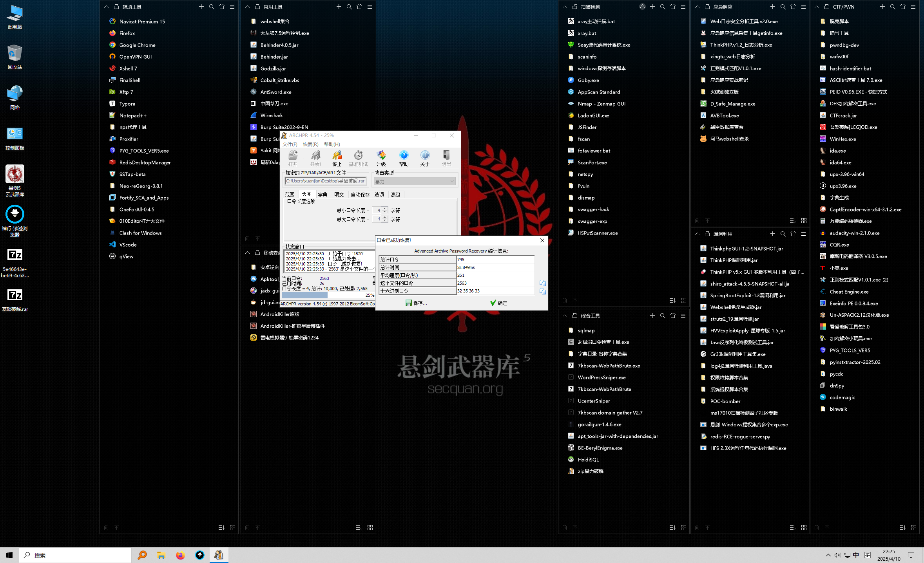
Task: Copy the hex password 32 35 36 33
Action: click(543, 291)
